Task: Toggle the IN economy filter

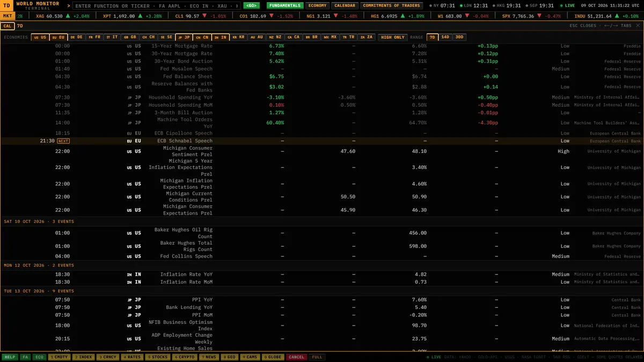Action: click(221, 38)
